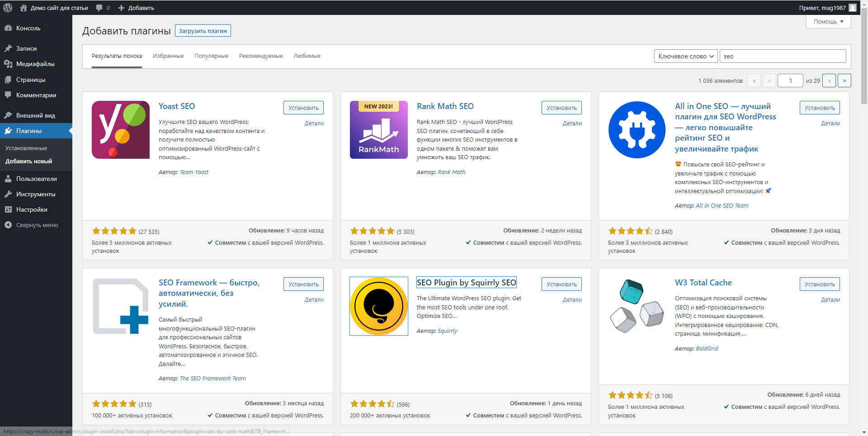
Task: Click the plugin search input field
Action: point(783,56)
